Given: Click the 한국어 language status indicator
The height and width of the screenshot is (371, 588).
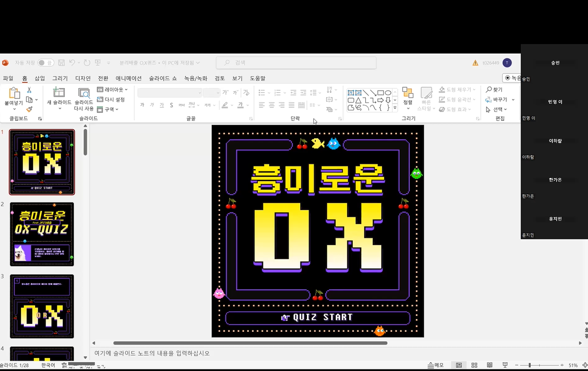Looking at the screenshot, I should click(x=48, y=365).
